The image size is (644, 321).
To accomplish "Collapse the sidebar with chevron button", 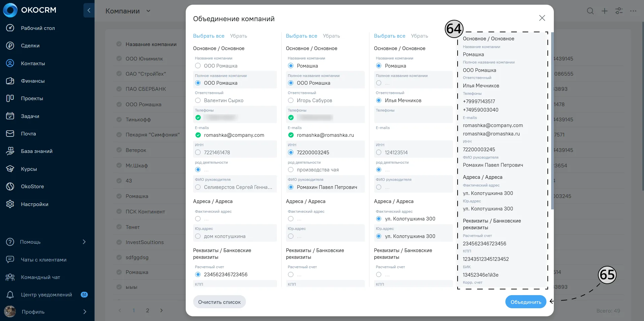I will (89, 10).
